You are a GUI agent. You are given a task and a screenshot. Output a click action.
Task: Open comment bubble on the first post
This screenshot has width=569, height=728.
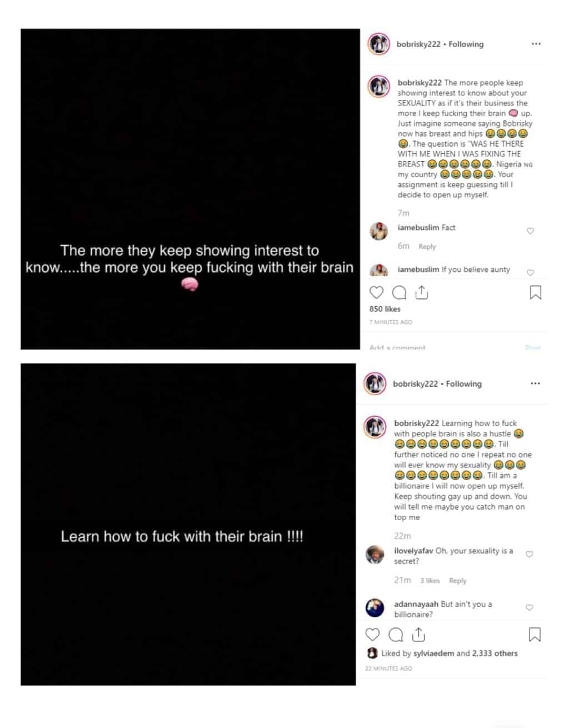pyautogui.click(x=399, y=292)
